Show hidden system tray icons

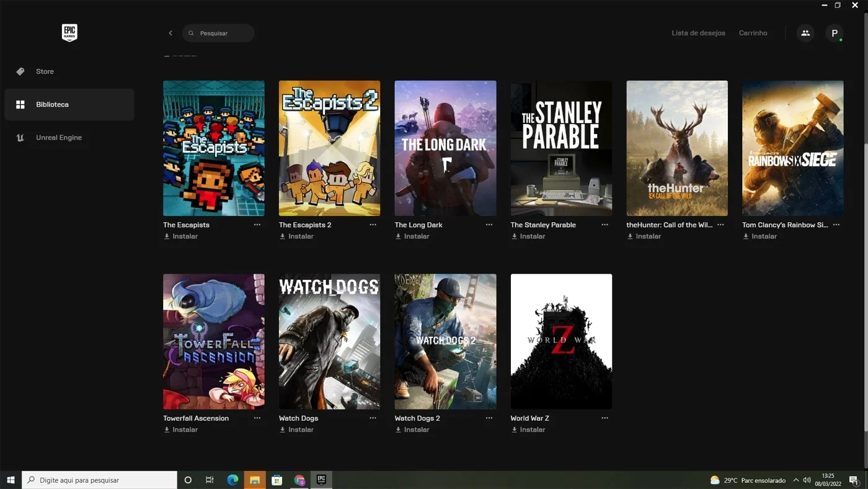[796, 480]
